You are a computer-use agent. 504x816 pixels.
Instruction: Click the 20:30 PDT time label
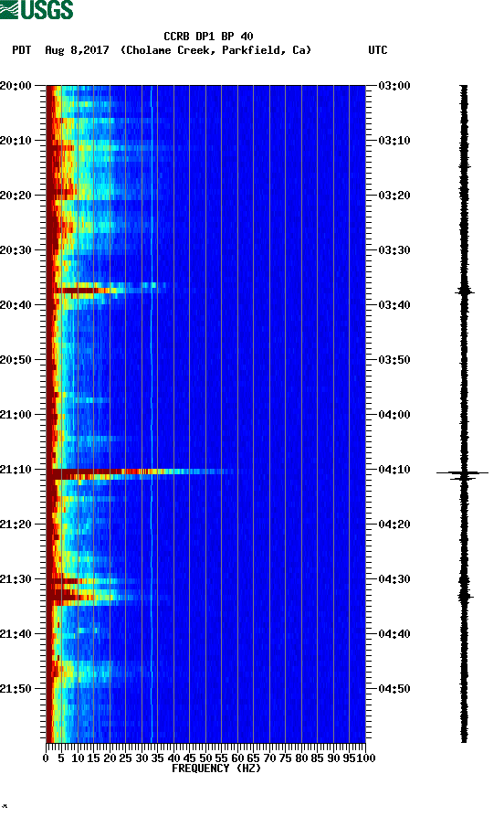click(x=16, y=250)
